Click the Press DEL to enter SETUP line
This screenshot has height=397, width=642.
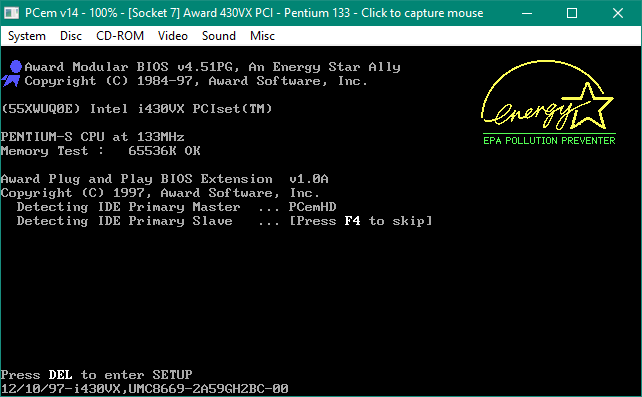97,374
